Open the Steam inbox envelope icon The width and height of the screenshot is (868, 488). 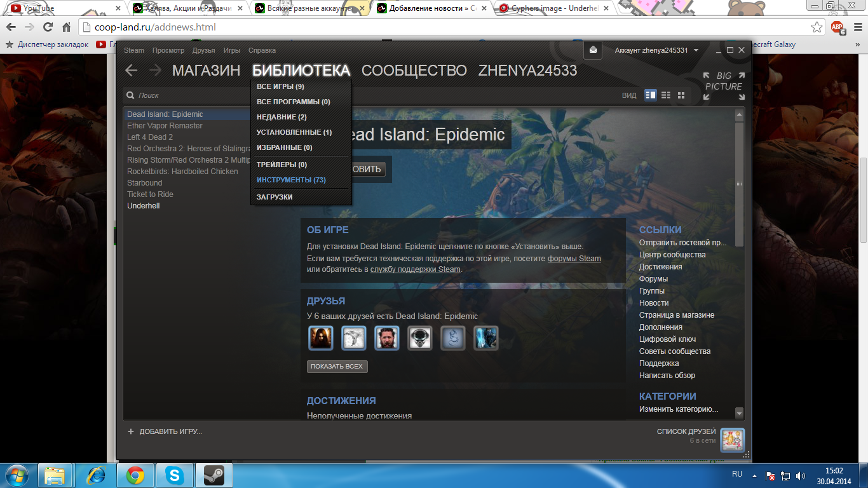click(593, 50)
